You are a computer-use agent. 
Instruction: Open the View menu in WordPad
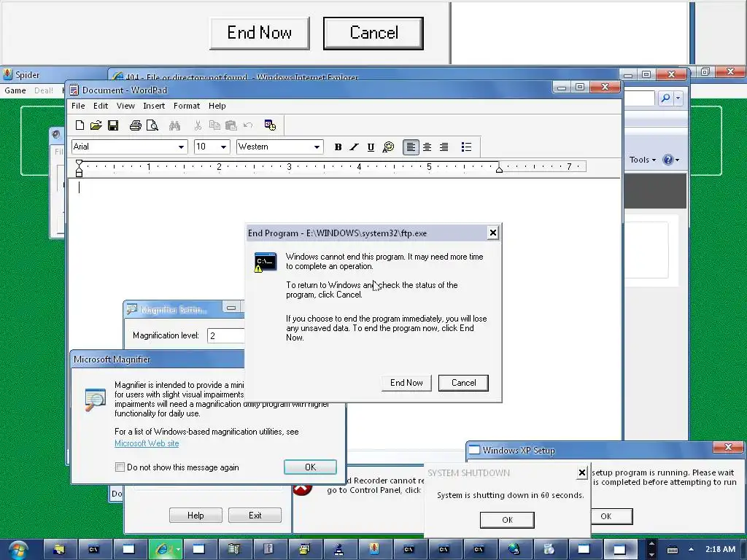pyautogui.click(x=125, y=106)
